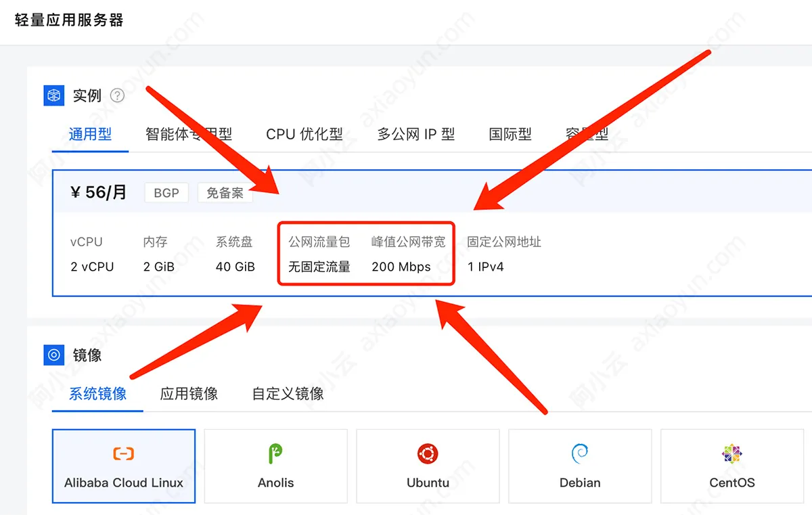Open the help icon beside 实例
This screenshot has height=515, width=812.
pyautogui.click(x=118, y=95)
